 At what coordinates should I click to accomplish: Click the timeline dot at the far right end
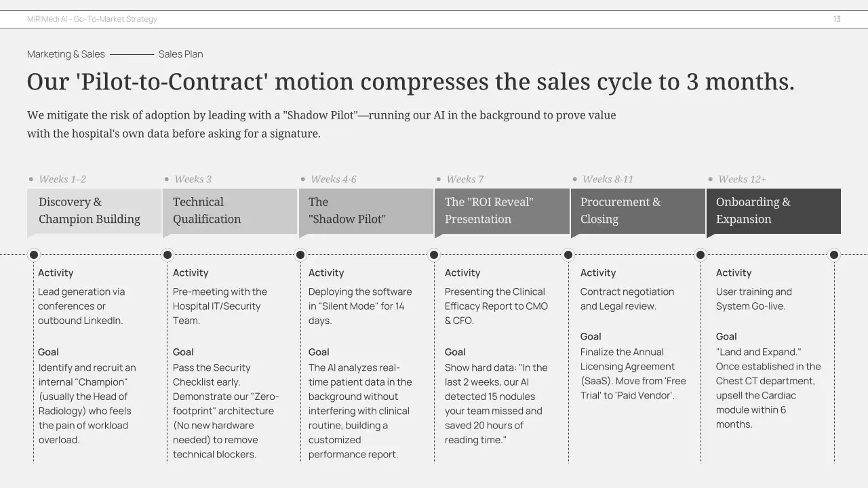click(x=834, y=255)
